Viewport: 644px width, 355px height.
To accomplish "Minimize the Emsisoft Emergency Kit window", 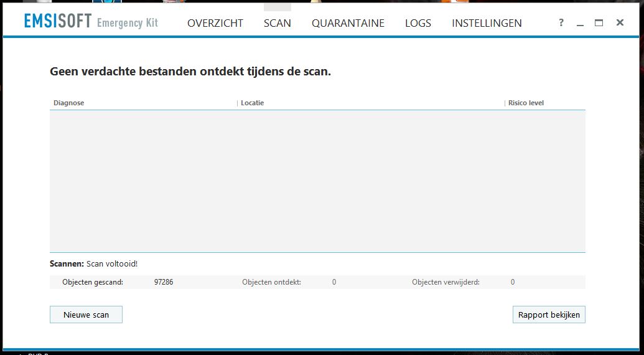I will 580,24.
